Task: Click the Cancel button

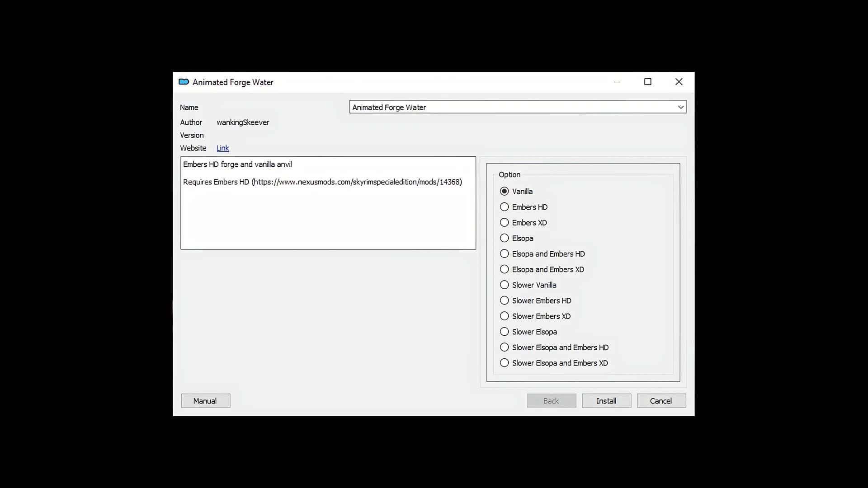Action: pos(661,401)
